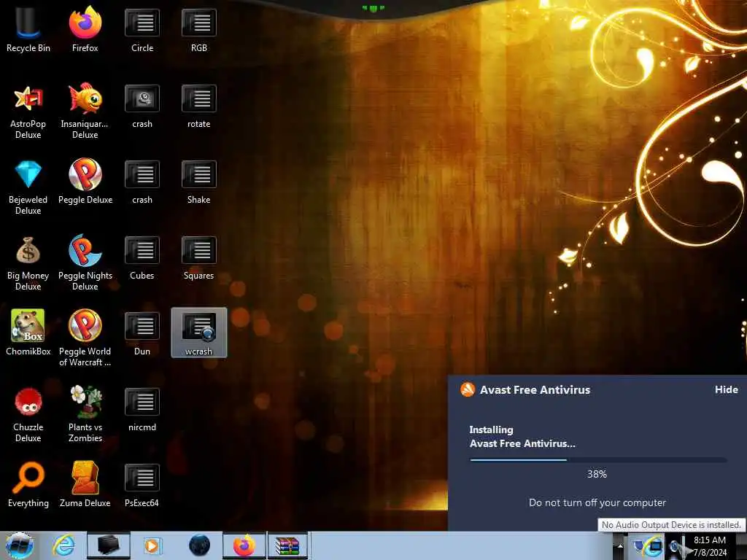Open the dark globe taskbar app
This screenshot has height=560, width=747.
point(199,545)
